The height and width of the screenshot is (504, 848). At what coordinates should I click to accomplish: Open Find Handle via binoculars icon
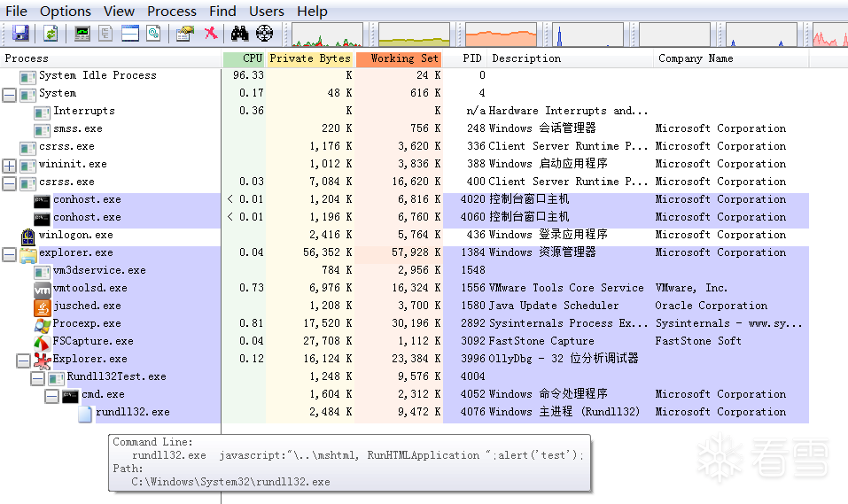239,34
